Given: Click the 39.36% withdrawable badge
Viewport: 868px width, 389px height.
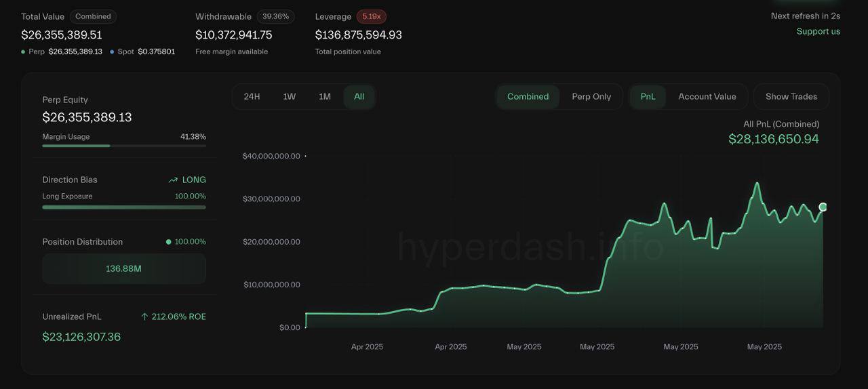Looking at the screenshot, I should (x=275, y=16).
